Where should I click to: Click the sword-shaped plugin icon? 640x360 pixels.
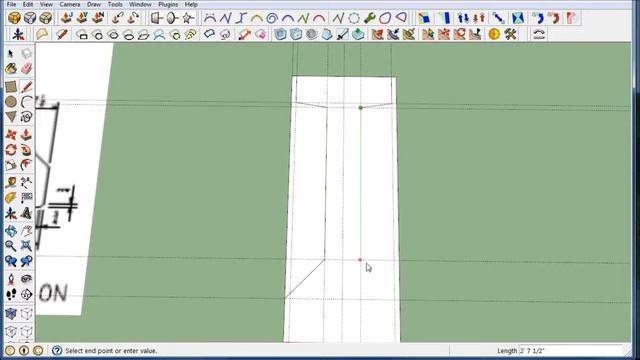[342, 34]
